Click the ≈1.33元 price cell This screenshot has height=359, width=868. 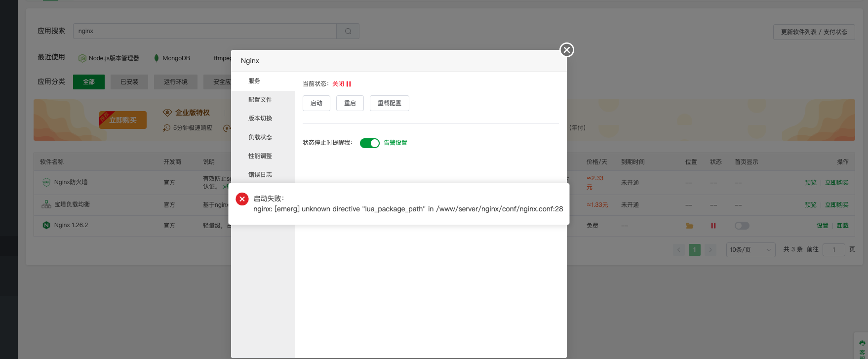click(597, 205)
